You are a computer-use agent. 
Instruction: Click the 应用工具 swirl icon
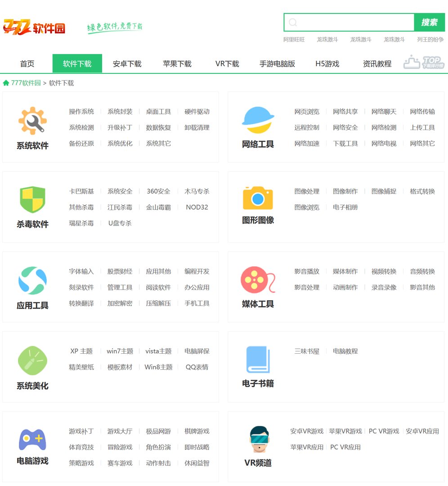pyautogui.click(x=32, y=279)
